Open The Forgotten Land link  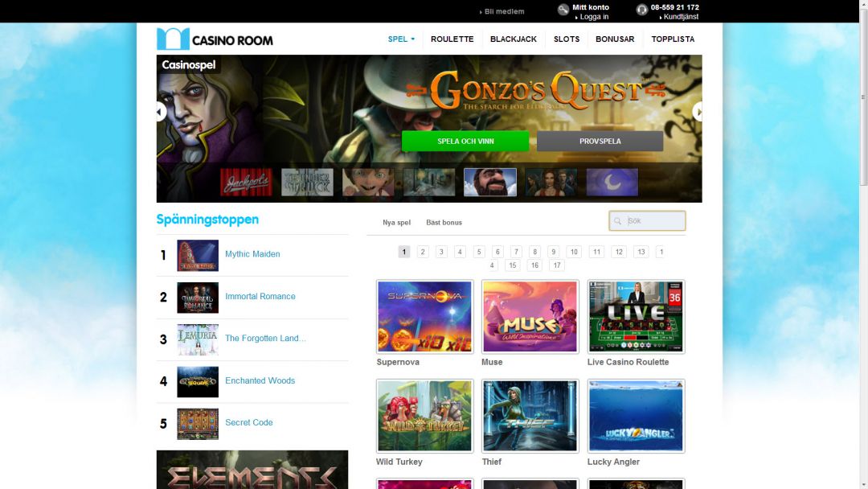(x=265, y=339)
